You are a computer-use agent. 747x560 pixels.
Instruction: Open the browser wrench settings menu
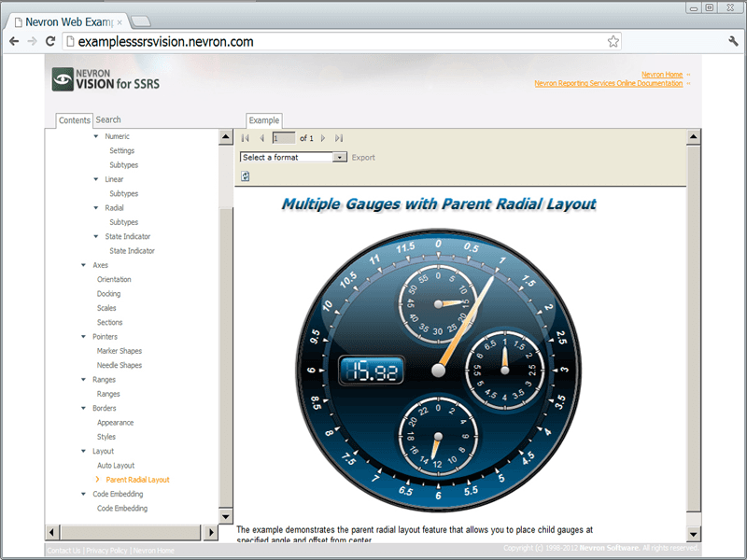pyautogui.click(x=734, y=41)
